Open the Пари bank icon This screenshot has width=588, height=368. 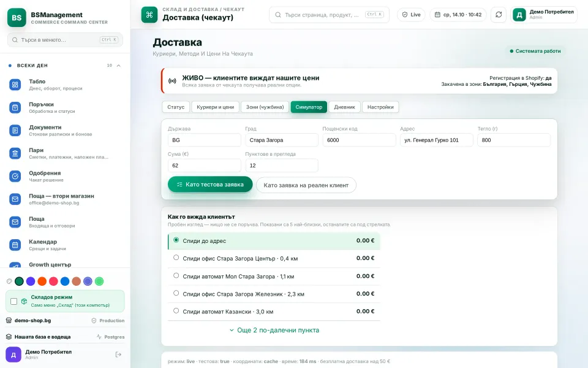click(15, 153)
